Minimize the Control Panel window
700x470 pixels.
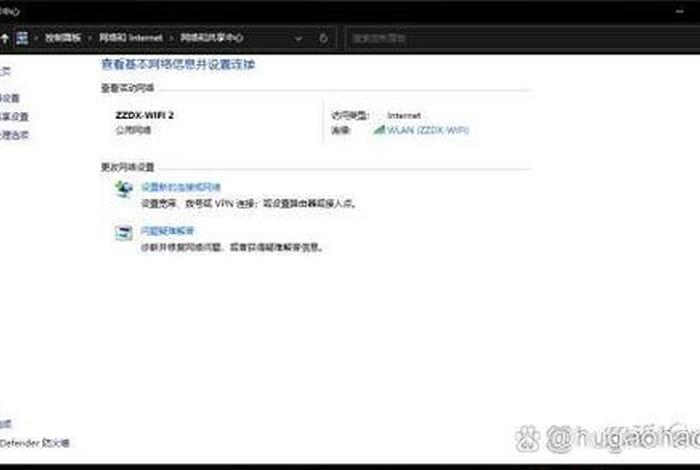pos(680,11)
